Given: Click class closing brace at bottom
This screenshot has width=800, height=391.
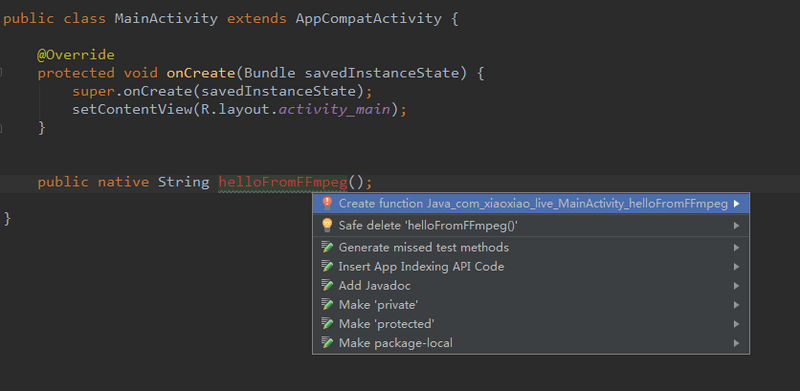Looking at the screenshot, I should [7, 218].
